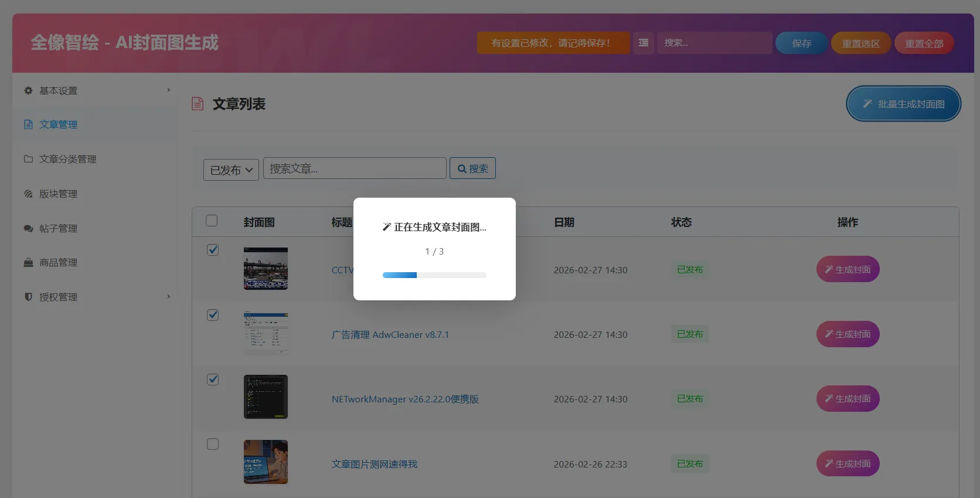Click the 批量生成封面图 button
Screen dimensions: 980x498
click(x=903, y=104)
